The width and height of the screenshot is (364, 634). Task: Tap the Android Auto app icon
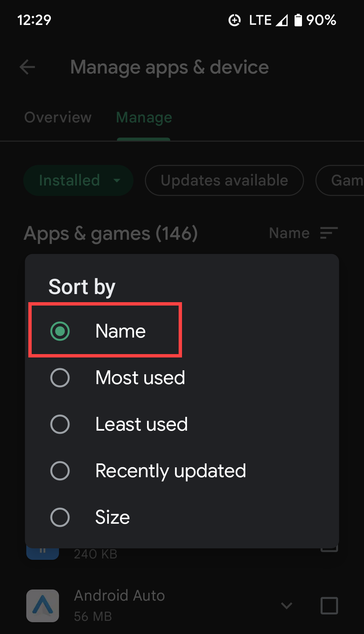43,606
